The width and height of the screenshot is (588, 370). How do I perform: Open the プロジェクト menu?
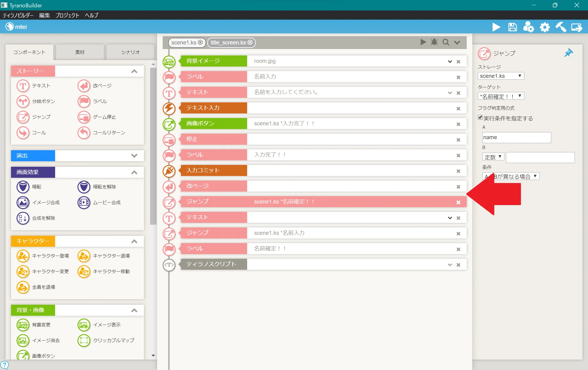tap(67, 15)
